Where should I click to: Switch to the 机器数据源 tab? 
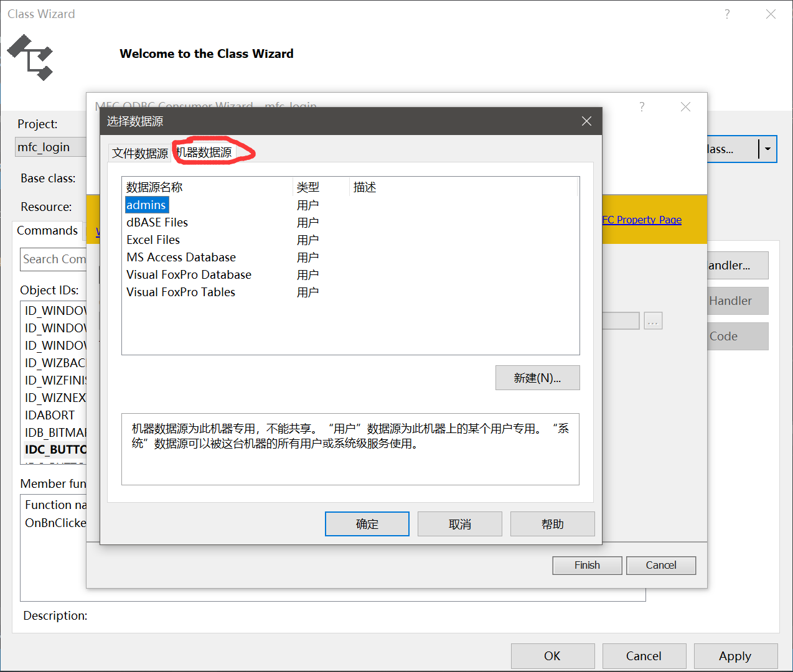[x=204, y=152]
